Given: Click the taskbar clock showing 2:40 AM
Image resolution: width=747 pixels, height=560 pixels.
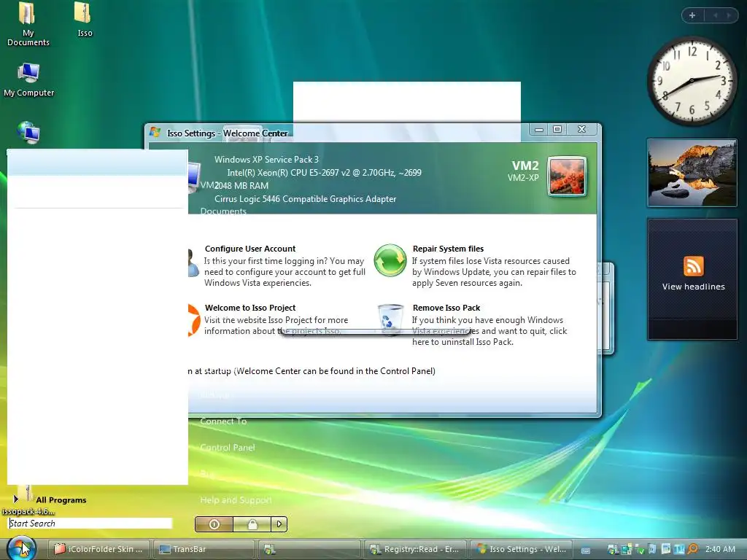Looking at the screenshot, I should pos(720,549).
